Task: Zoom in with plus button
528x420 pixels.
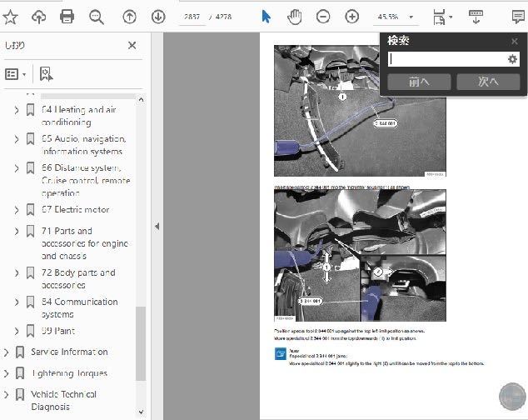Action: 352,17
